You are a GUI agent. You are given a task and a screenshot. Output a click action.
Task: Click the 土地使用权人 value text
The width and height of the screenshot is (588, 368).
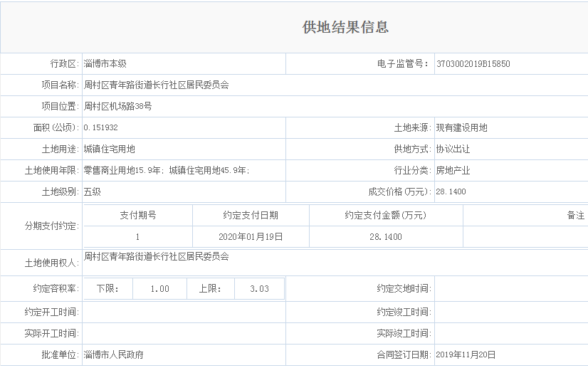(x=156, y=256)
